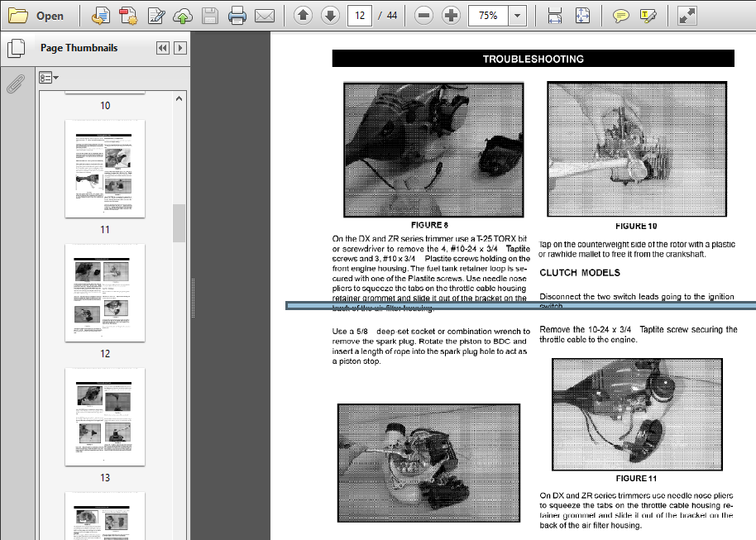Click the fit full page icon
This screenshot has width=756, height=540.
pyautogui.click(x=582, y=16)
